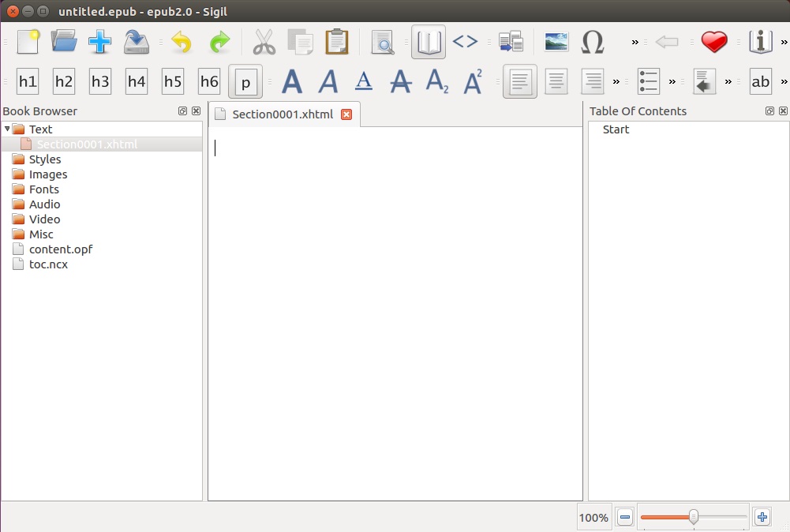
Task: Click the blue plus Add Existing Files icon
Action: click(x=99, y=42)
